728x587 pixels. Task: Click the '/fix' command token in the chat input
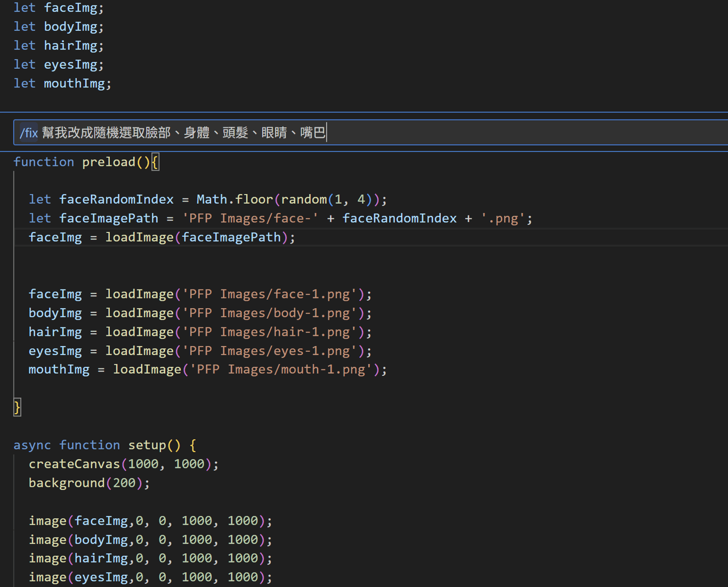29,133
